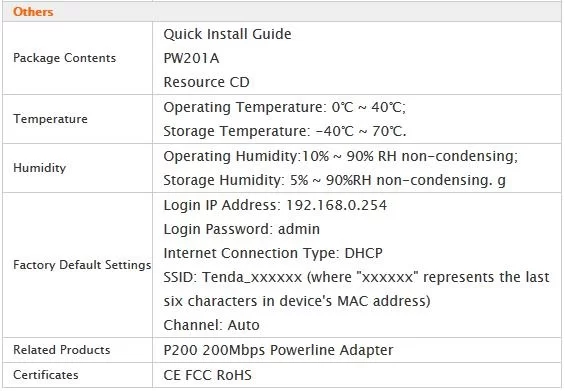Click the Login IP Address 192.168.0.254 line
This screenshot has width=565, height=391.
coord(275,205)
